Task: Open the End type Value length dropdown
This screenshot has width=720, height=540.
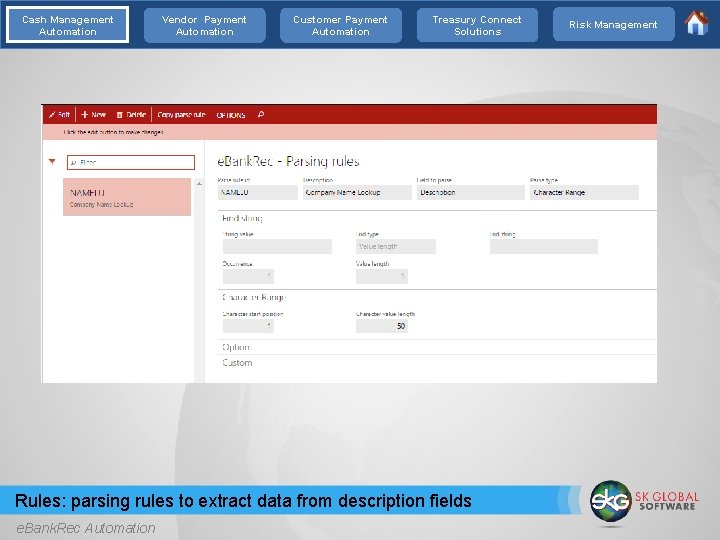Action: (396, 247)
